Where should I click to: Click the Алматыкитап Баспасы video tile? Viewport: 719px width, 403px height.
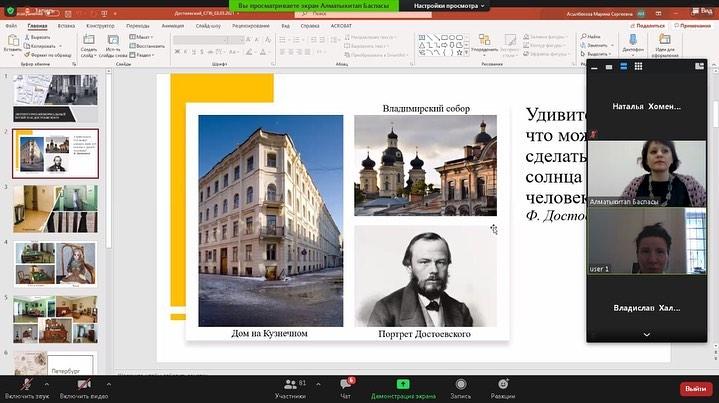[x=646, y=173]
